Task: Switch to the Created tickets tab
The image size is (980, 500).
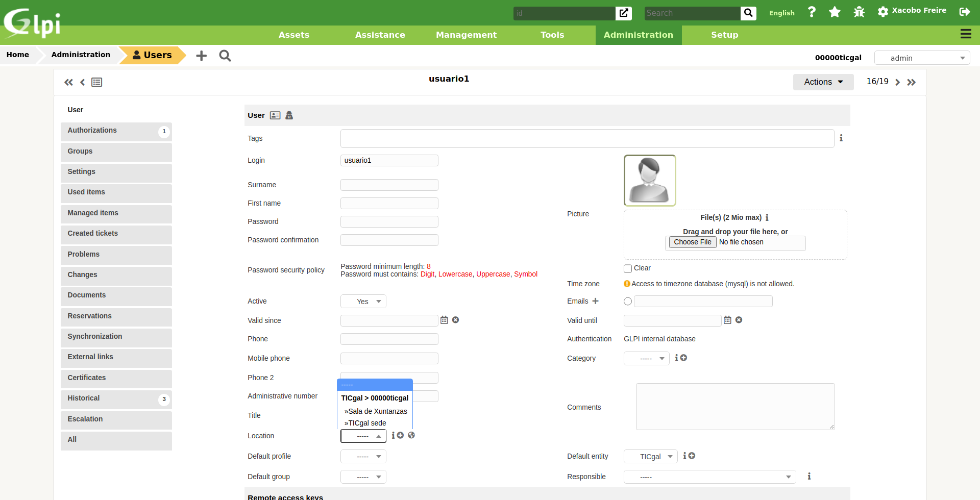Action: pos(92,233)
